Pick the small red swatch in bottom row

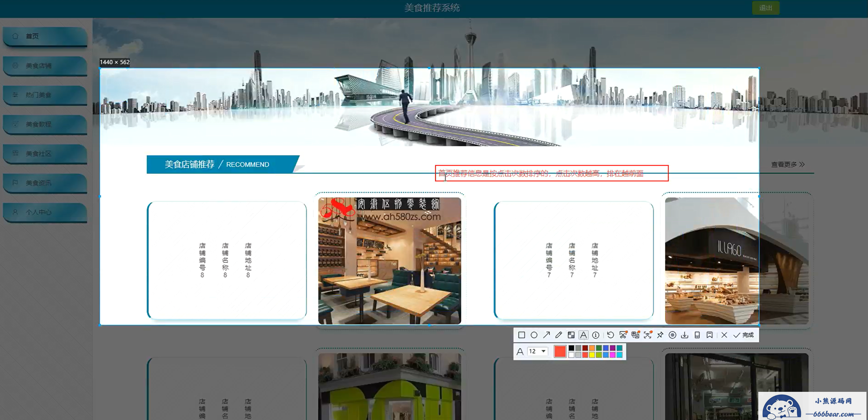click(x=585, y=355)
